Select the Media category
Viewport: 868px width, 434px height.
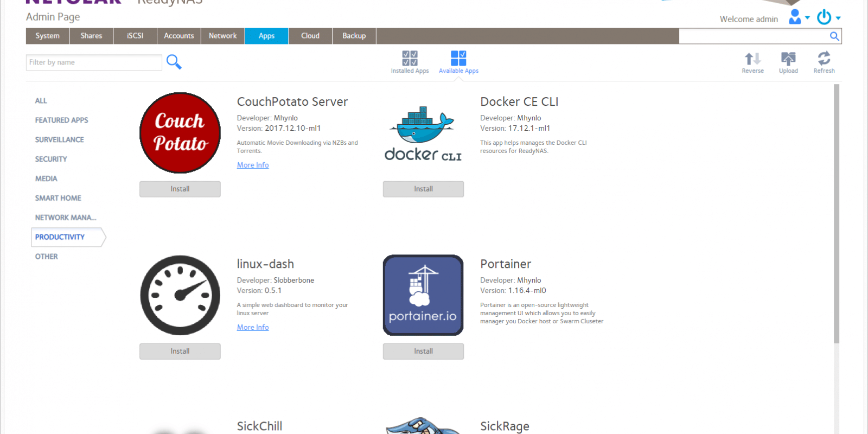click(46, 179)
